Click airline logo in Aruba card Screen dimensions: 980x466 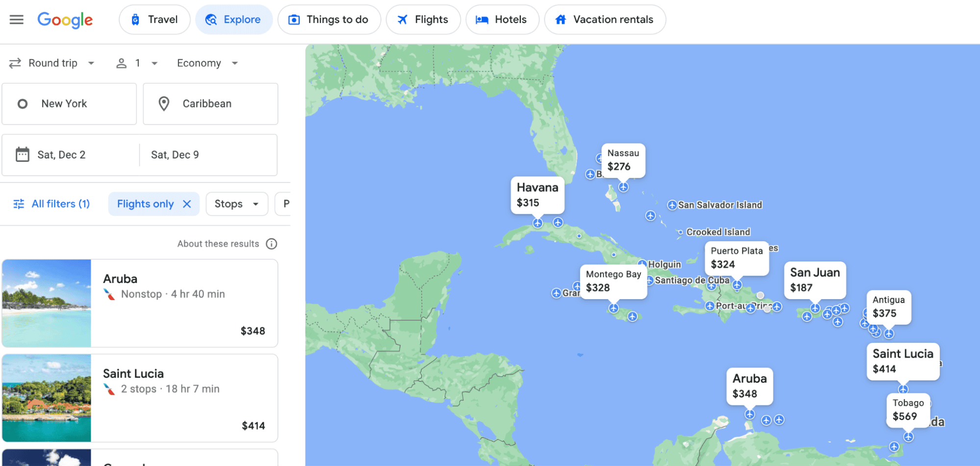point(109,294)
